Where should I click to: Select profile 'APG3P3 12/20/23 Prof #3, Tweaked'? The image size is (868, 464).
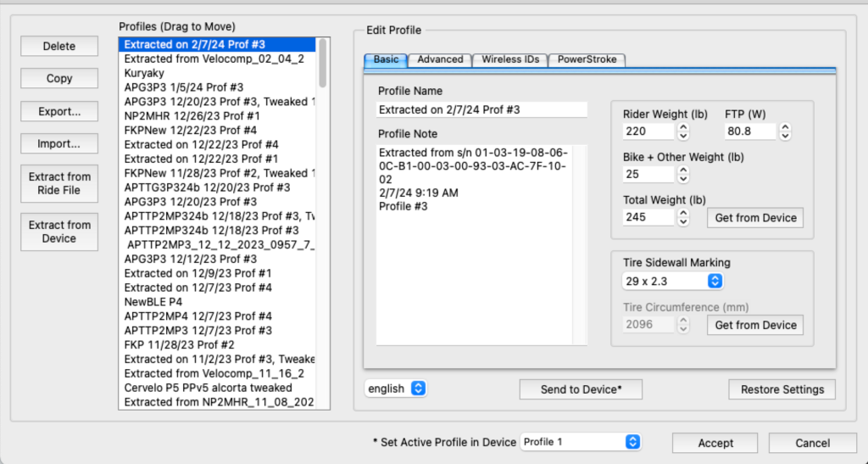(217, 102)
